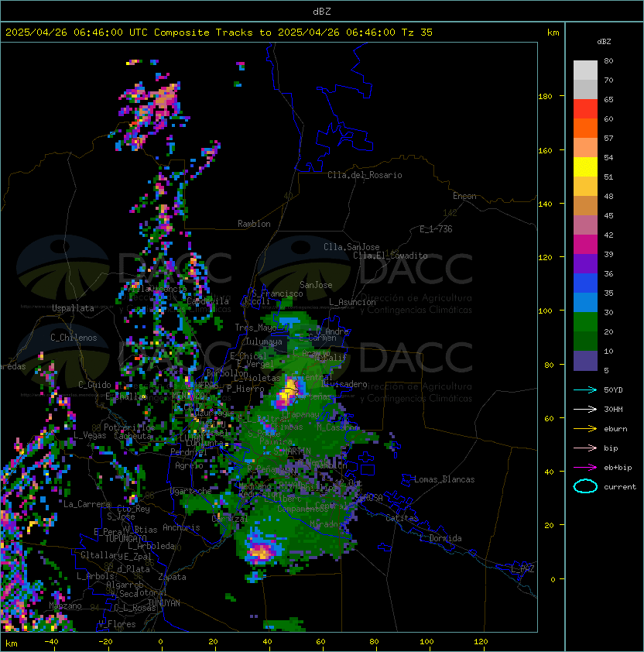Click the 'eburn' legend label
Image resolution: width=644 pixels, height=652 pixels.
coord(615,429)
